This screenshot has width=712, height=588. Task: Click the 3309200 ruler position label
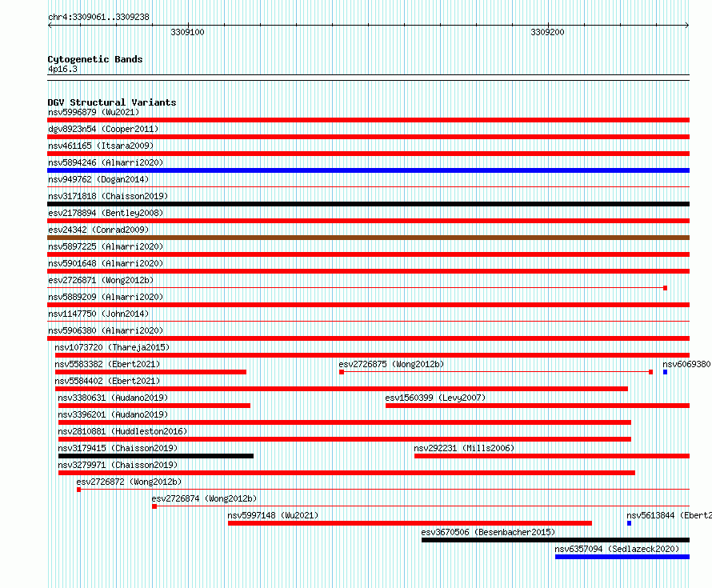tap(548, 32)
